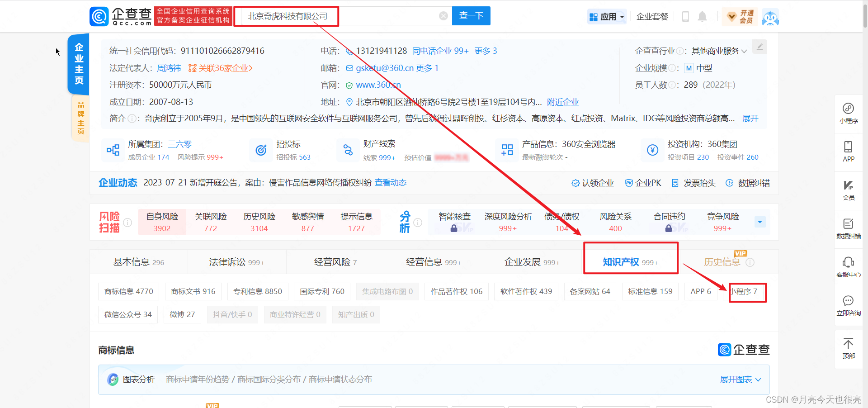The height and width of the screenshot is (408, 868).
Task: Open 小程序 in right sidebar
Action: (x=849, y=113)
